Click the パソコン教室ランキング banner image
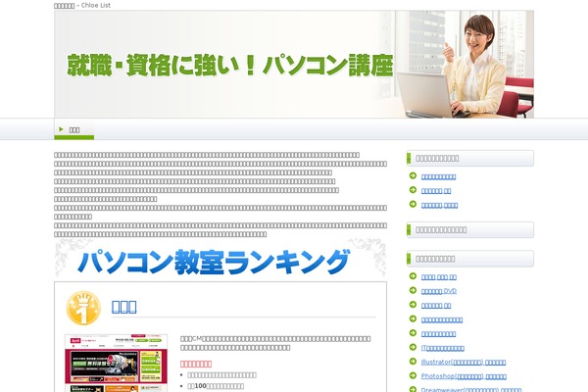 220,260
